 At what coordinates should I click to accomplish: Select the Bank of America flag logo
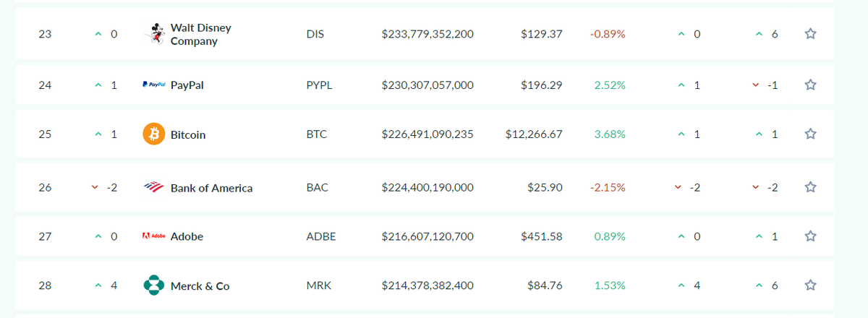click(154, 187)
